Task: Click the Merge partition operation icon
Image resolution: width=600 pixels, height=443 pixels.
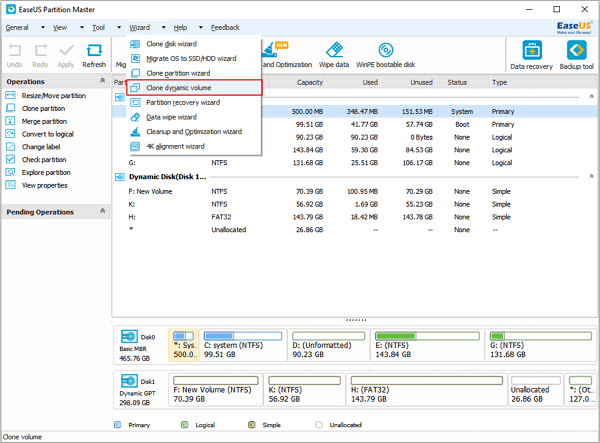Action: click(10, 121)
